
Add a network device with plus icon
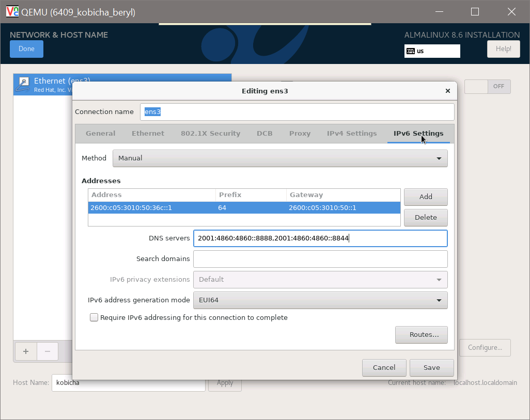[x=26, y=351]
